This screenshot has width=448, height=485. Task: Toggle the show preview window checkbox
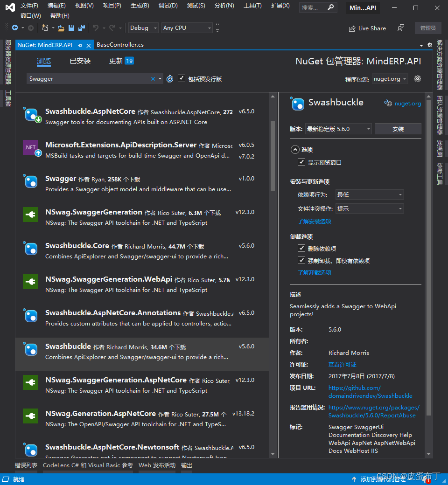tap(301, 162)
